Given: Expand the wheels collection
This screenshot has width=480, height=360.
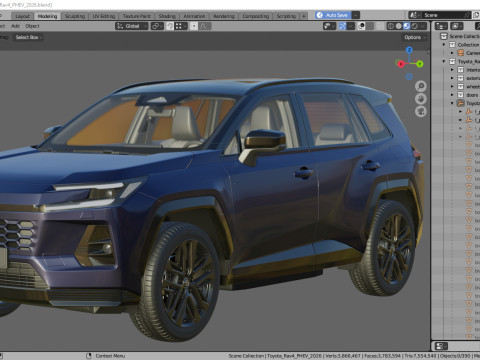Looking at the screenshot, I should point(452,87).
